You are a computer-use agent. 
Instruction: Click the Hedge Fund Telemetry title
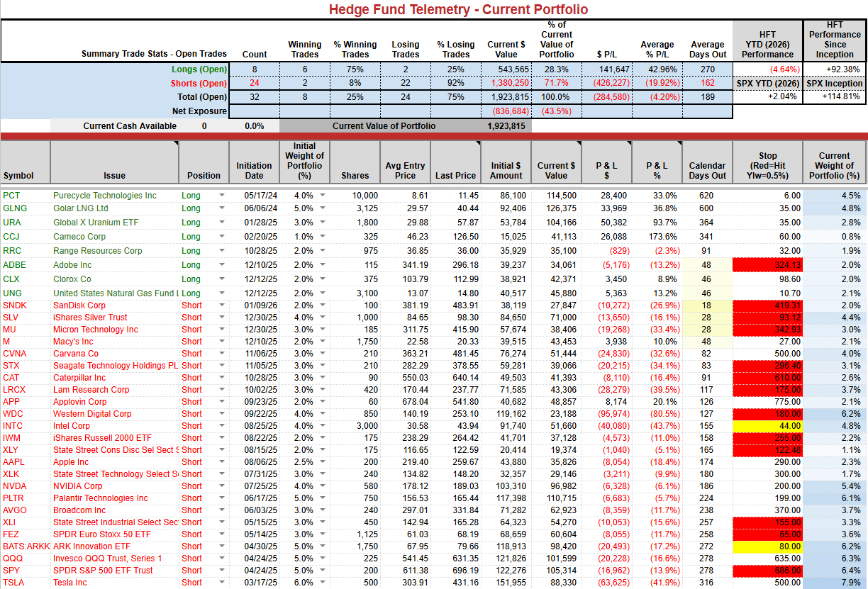pos(458,9)
